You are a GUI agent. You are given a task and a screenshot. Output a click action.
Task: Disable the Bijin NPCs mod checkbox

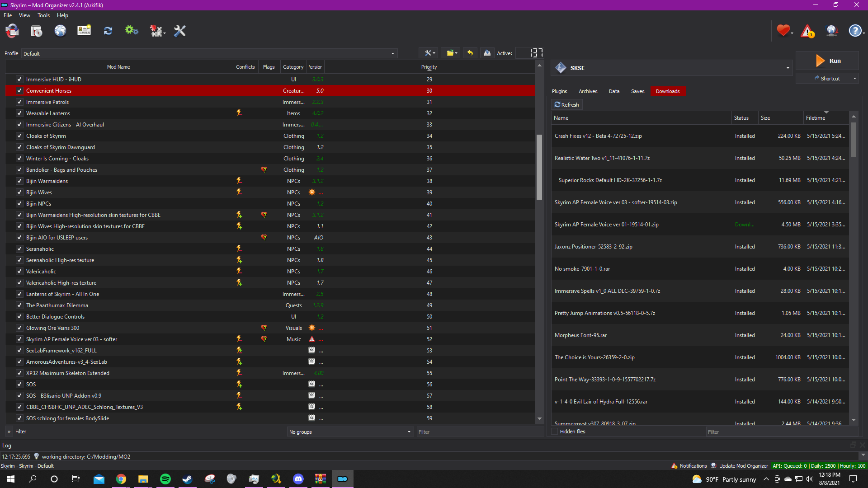click(19, 203)
